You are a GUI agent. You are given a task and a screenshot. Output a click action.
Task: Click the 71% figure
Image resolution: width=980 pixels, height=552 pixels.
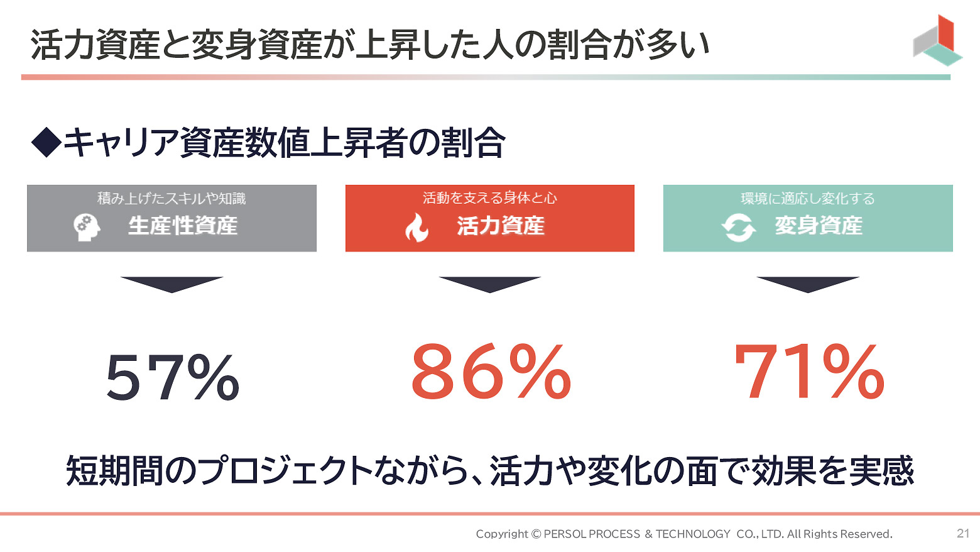pos(809,372)
